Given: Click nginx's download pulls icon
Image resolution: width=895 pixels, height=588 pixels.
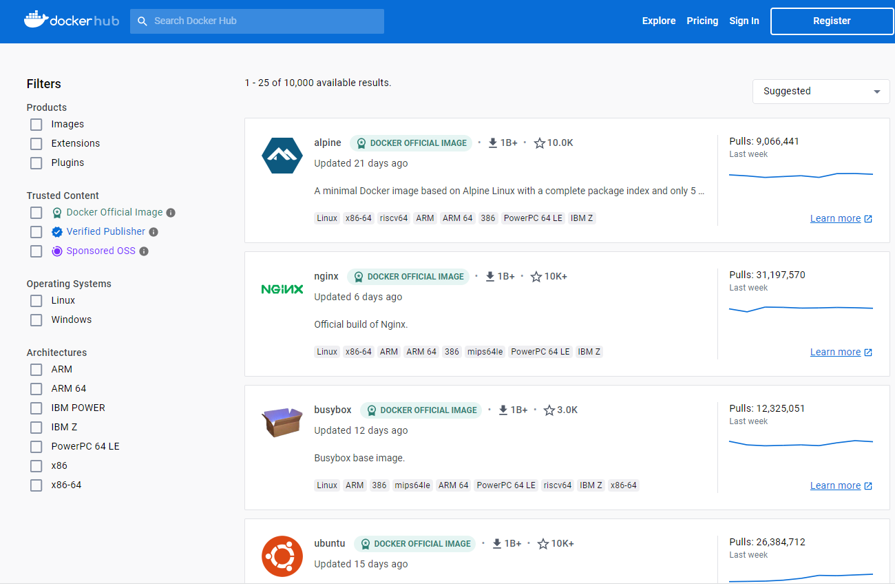Looking at the screenshot, I should (490, 277).
